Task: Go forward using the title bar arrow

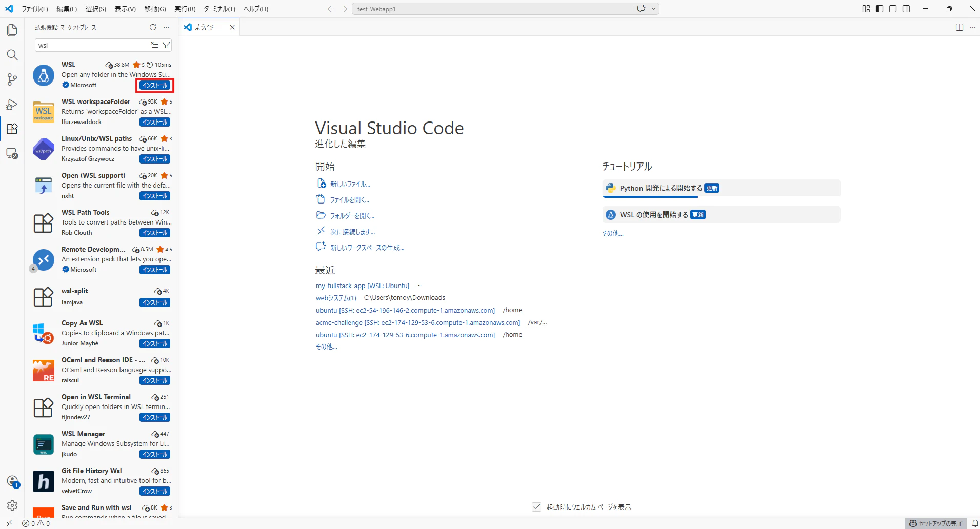Action: [x=344, y=9]
